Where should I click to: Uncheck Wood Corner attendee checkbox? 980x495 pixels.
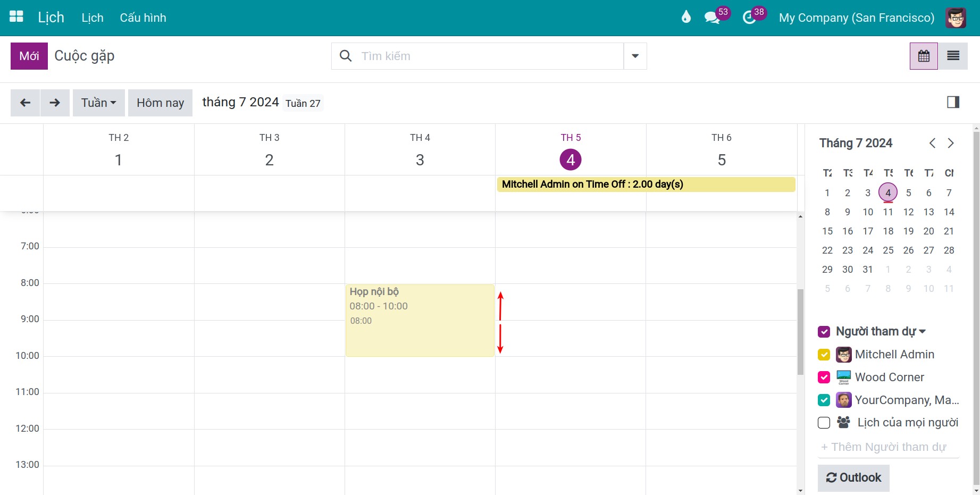(x=824, y=377)
